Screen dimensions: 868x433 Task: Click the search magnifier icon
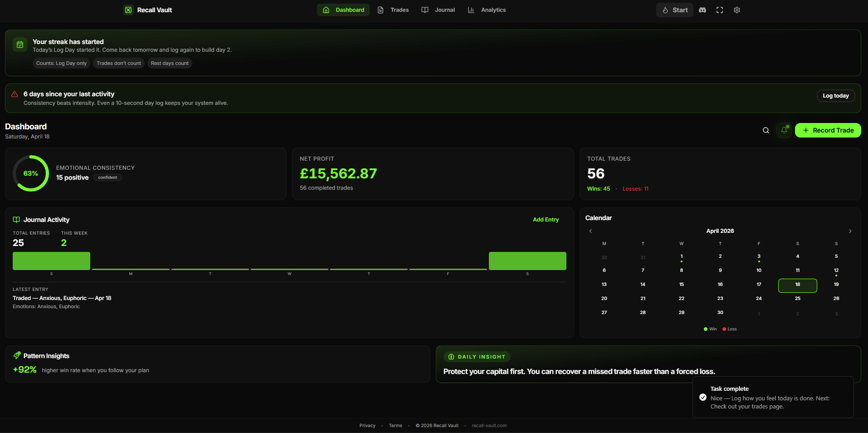766,130
